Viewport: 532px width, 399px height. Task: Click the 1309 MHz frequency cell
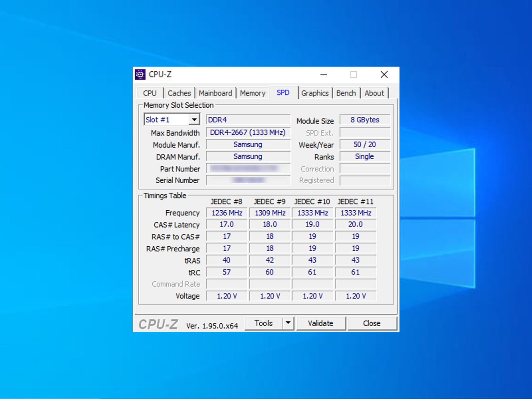pos(270,213)
